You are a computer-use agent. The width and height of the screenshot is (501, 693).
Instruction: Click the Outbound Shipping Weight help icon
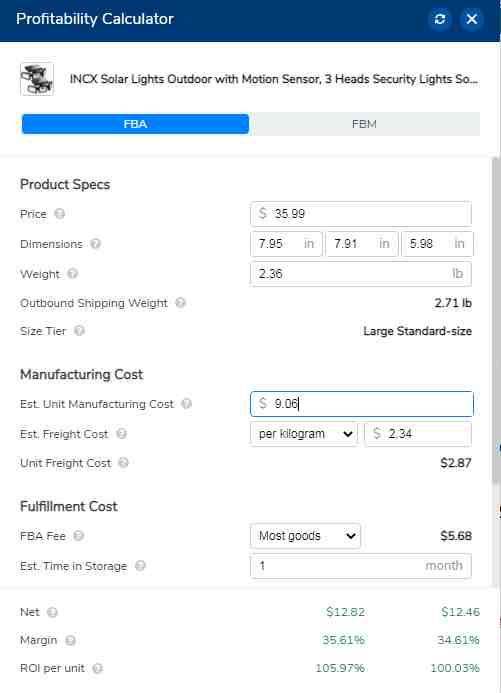pos(180,303)
